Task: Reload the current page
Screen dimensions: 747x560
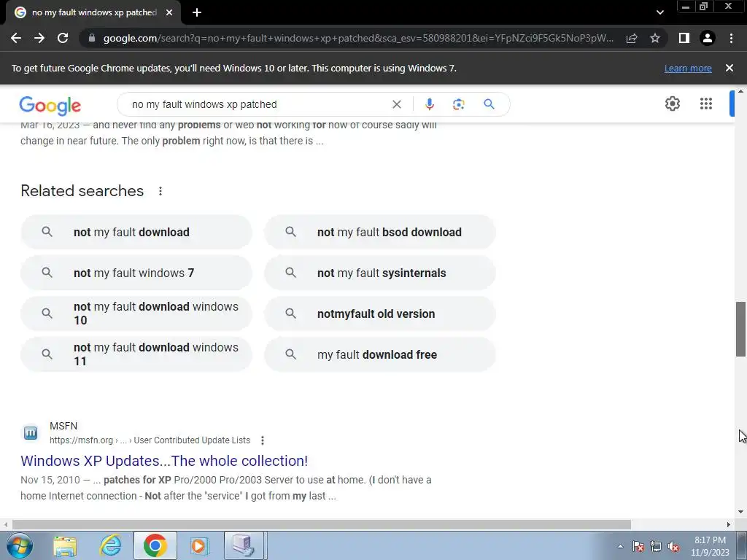Action: point(63,38)
